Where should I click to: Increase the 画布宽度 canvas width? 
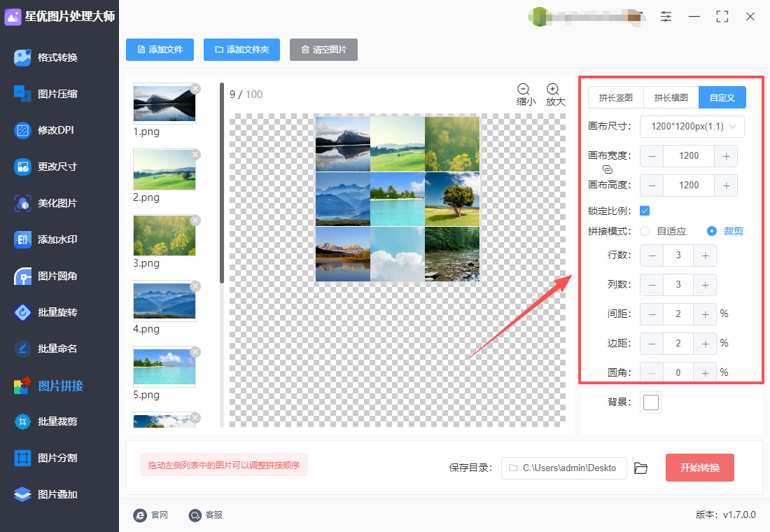pos(727,156)
